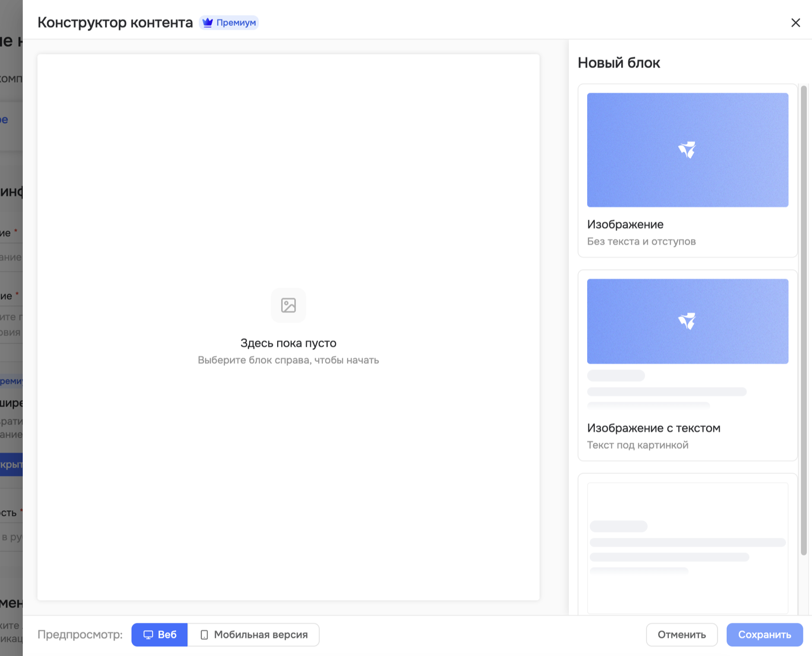This screenshot has width=812, height=656.
Task: Click the Отменить button
Action: point(682,635)
